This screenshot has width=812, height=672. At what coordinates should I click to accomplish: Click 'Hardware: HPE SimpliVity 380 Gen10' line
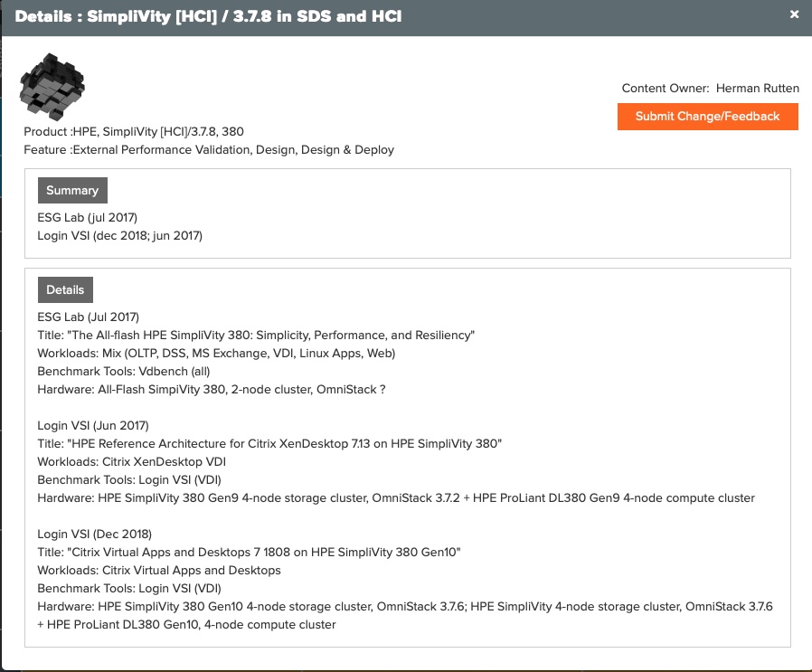tap(405, 607)
